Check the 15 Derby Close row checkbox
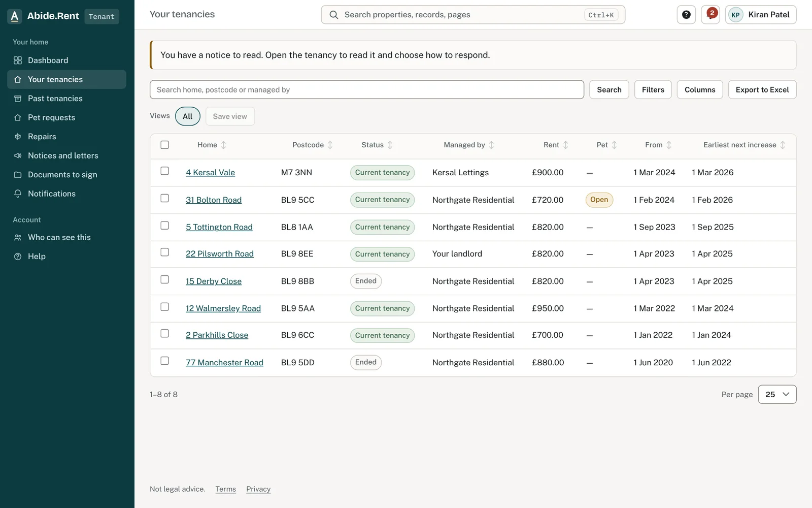Screen dimensions: 812x508 [164, 279]
